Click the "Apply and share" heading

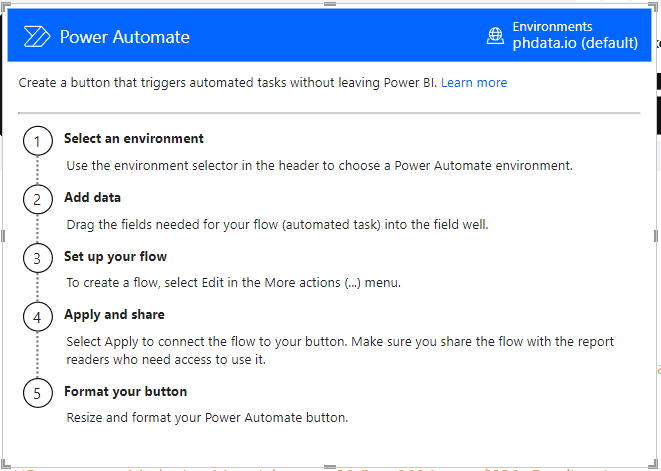coord(114,315)
